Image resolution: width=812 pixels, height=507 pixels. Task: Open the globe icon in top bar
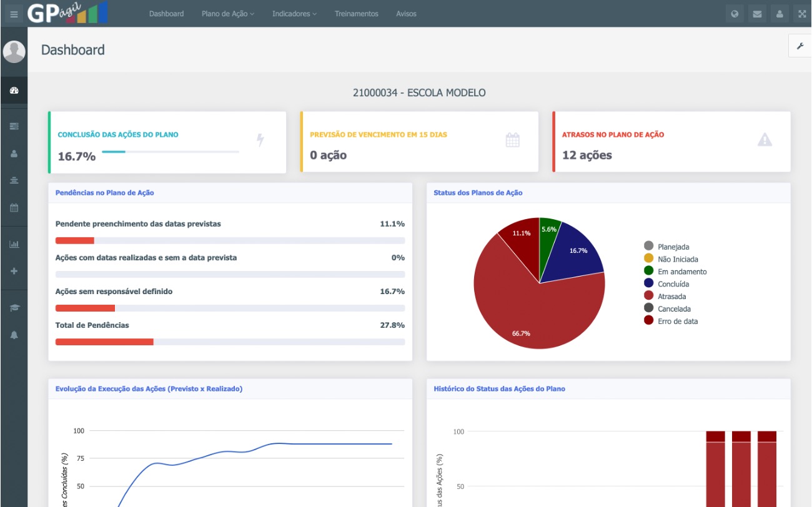pyautogui.click(x=735, y=14)
